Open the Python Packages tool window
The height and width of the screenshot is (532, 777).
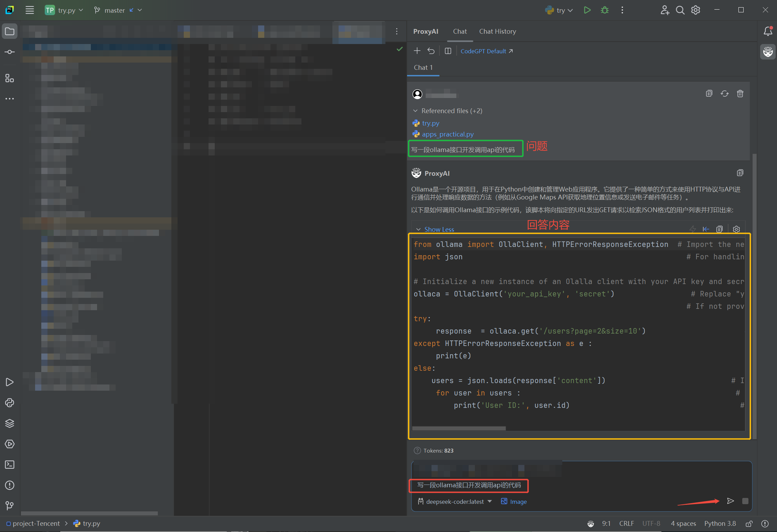10,423
